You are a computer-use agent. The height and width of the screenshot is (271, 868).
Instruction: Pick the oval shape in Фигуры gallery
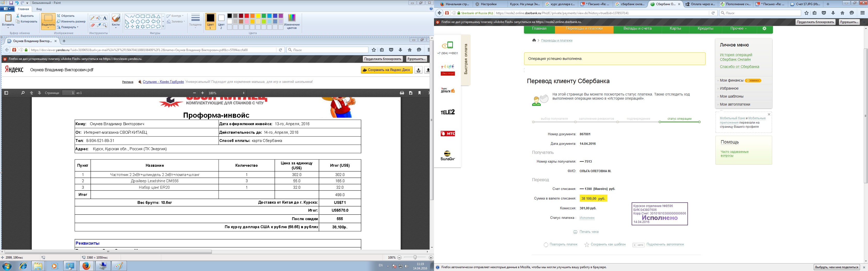(137, 16)
